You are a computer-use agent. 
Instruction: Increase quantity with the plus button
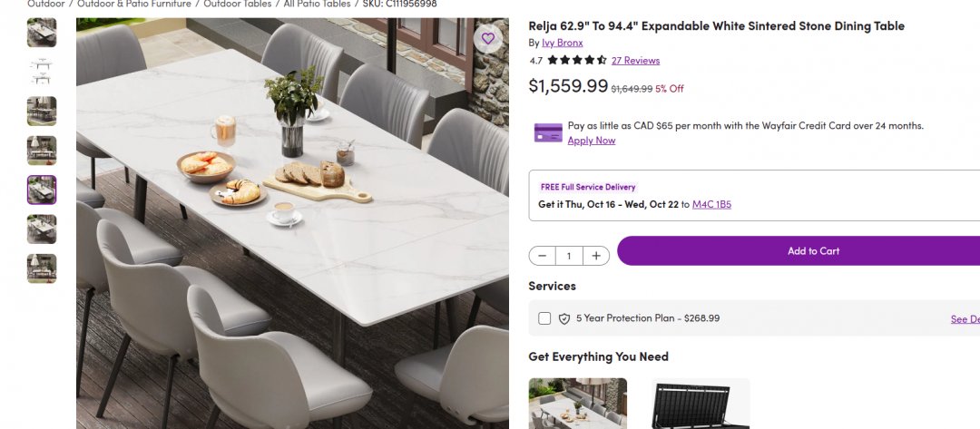tap(595, 256)
